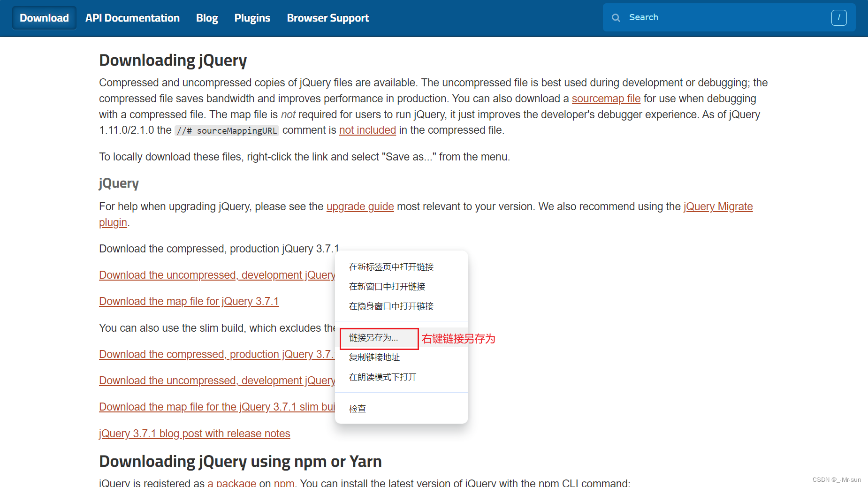Open the Plugins nav item
868x487 pixels.
click(252, 18)
